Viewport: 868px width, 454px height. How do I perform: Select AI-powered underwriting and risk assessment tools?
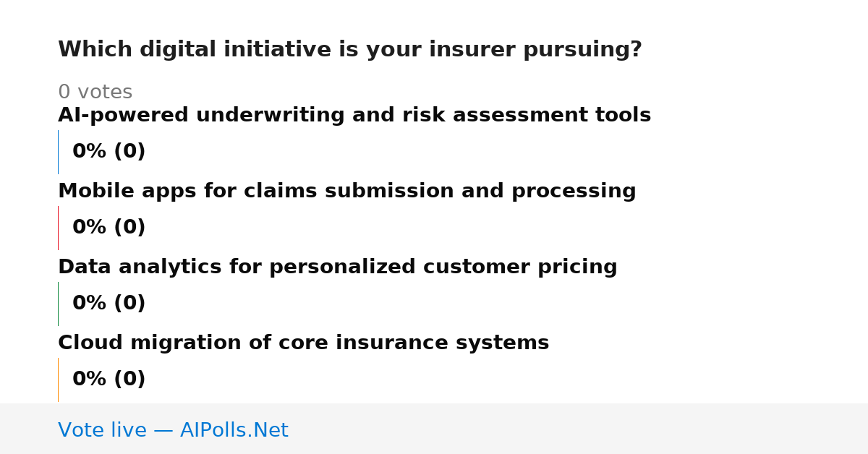[354, 116]
